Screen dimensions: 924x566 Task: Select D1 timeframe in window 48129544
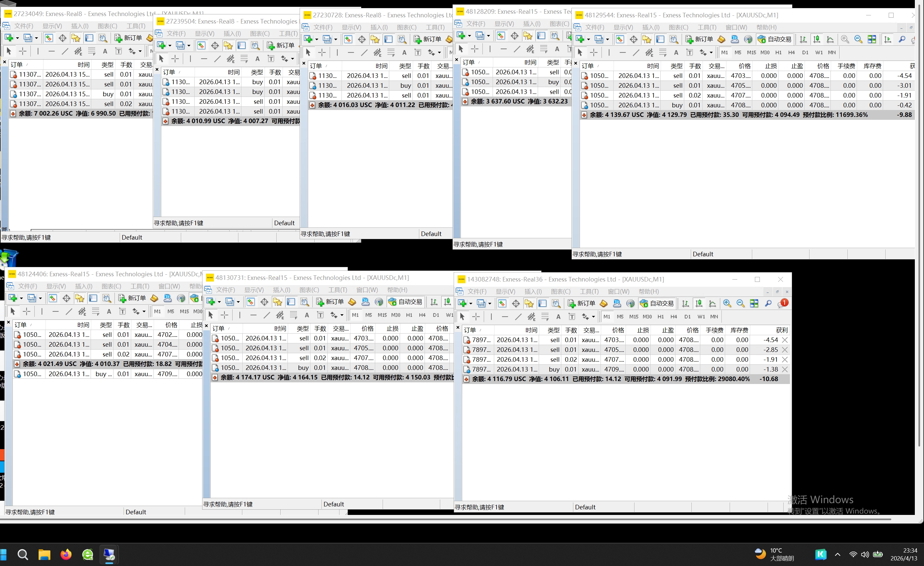(x=805, y=53)
